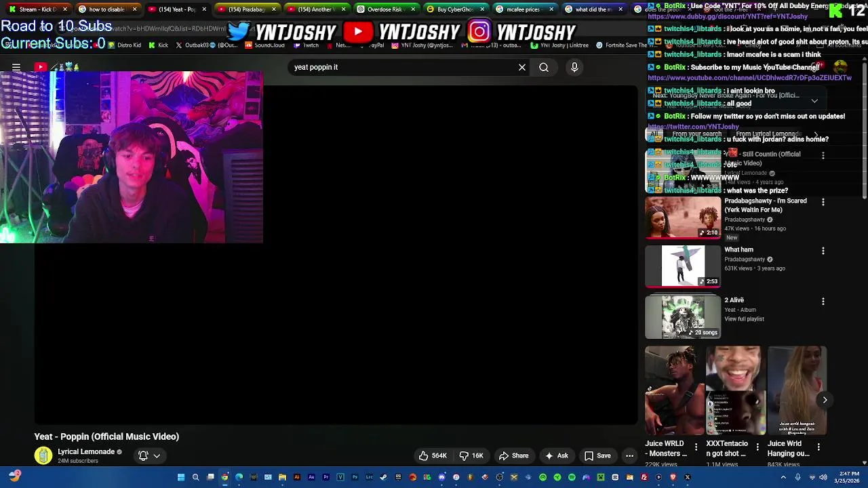Viewport: 868px width, 488px height.
Task: Close the mcafee prices browser tab
Action: (551, 9)
